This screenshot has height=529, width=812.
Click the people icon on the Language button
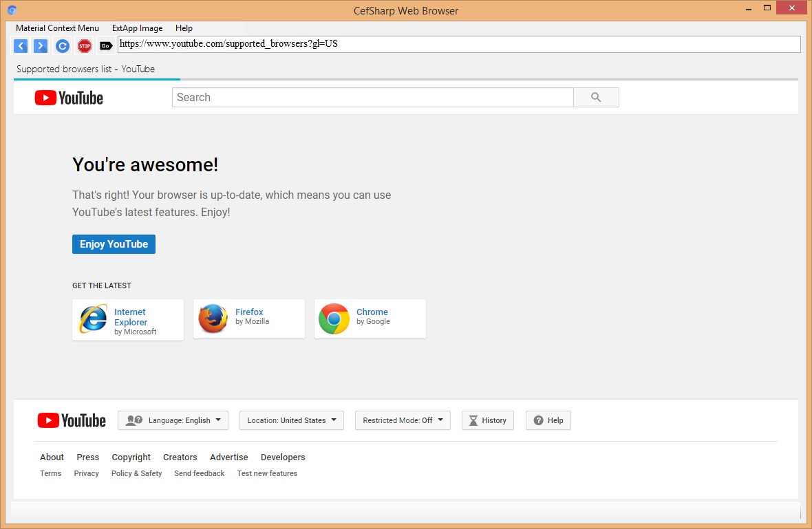coord(134,420)
